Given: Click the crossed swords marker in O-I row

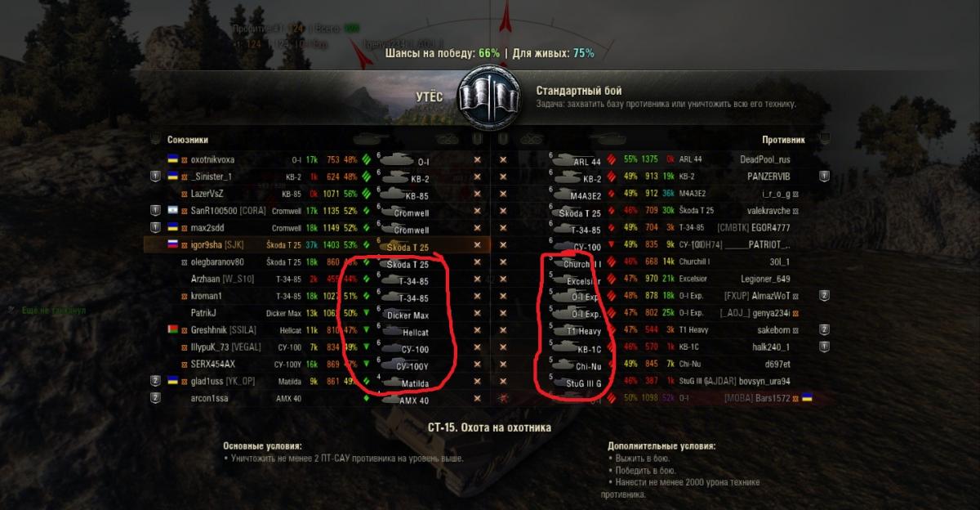Looking at the screenshot, I should [478, 159].
